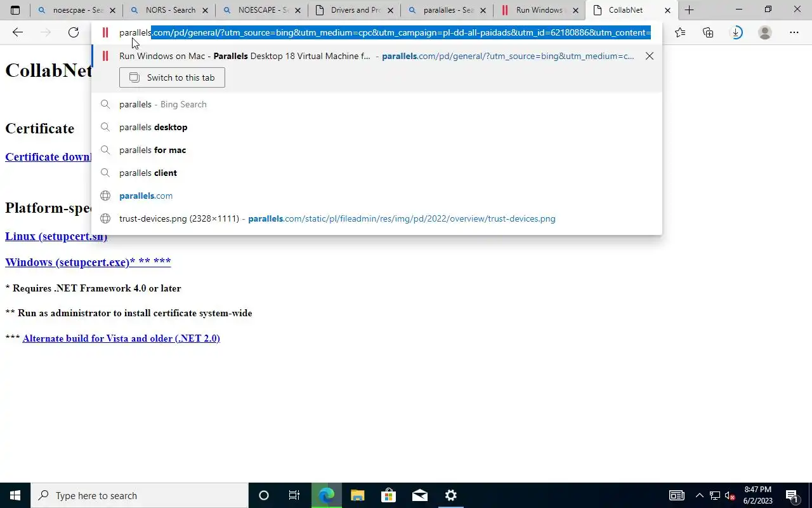Close the Drivers and Pro tab

(x=390, y=10)
